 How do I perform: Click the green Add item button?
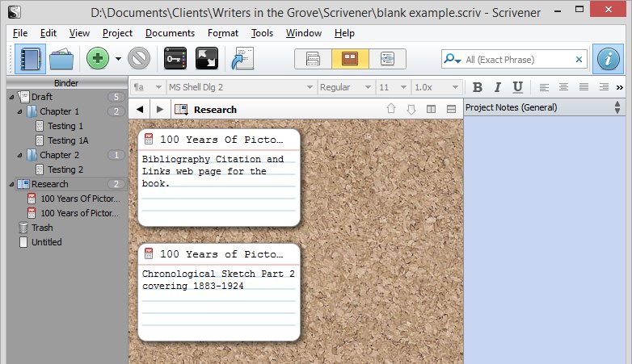pyautogui.click(x=98, y=59)
